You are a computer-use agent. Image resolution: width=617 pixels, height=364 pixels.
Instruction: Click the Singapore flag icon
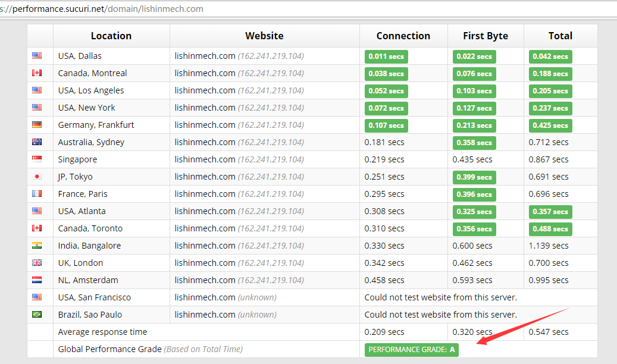[37, 159]
